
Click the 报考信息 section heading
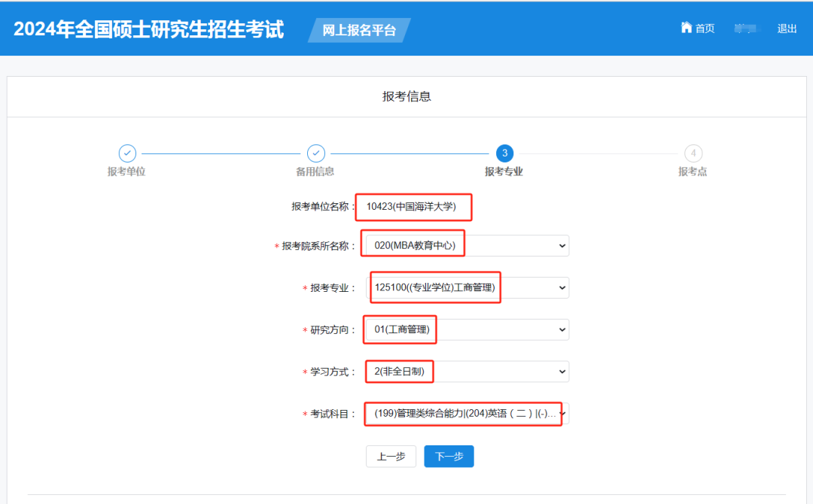click(406, 96)
